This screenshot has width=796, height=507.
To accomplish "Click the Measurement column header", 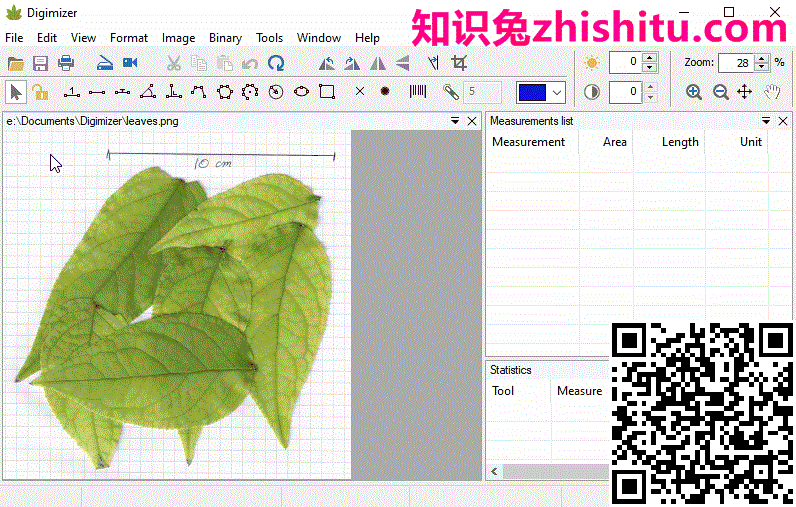I will click(x=528, y=142).
